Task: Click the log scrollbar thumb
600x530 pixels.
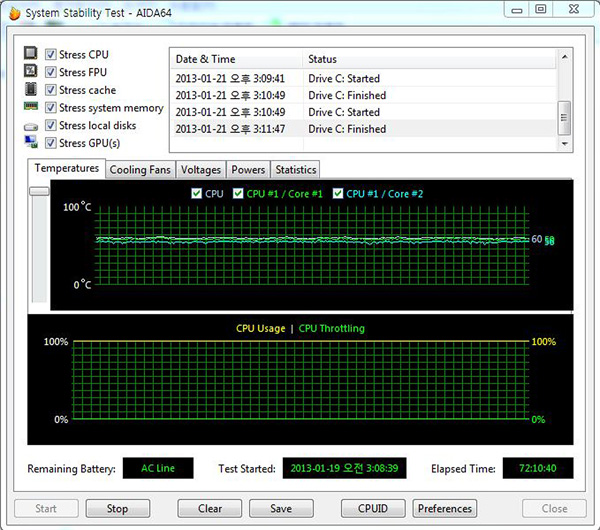Action: click(564, 118)
